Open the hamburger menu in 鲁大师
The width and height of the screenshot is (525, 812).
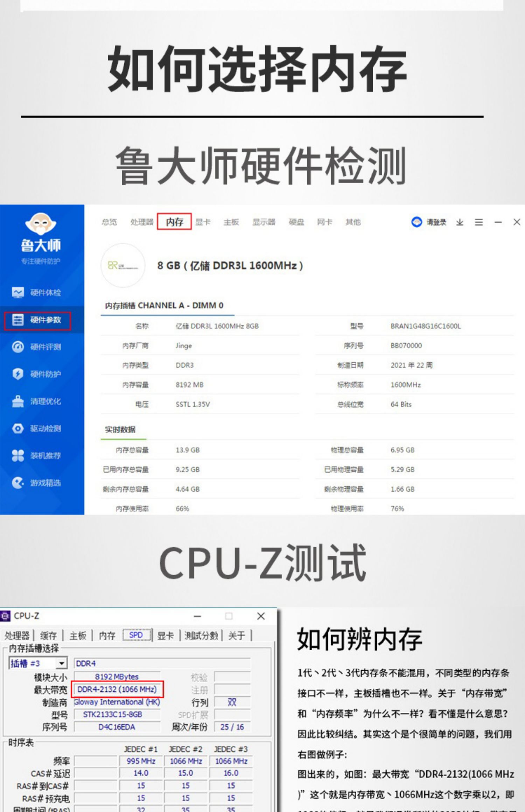[x=479, y=222]
